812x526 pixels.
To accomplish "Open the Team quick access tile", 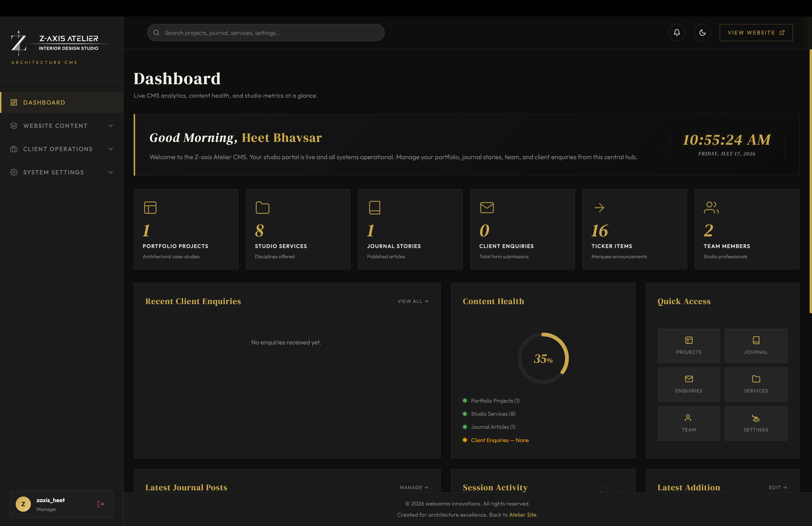I will 689,423.
